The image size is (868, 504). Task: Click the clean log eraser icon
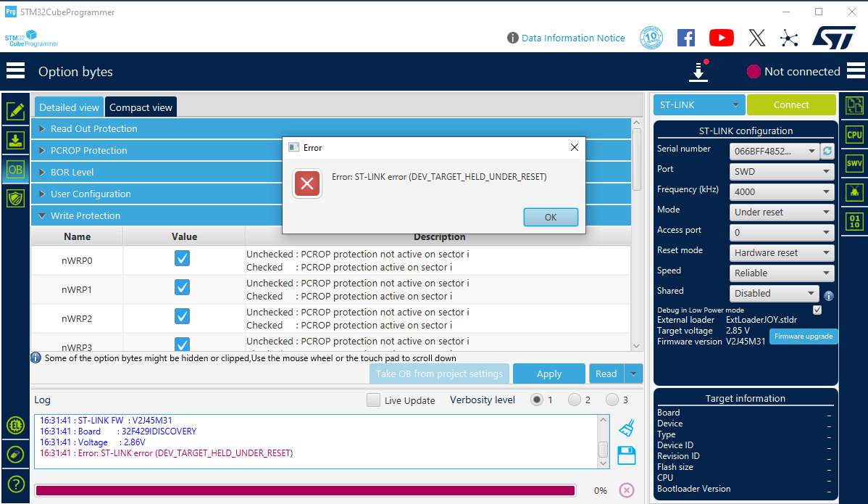[x=626, y=429]
